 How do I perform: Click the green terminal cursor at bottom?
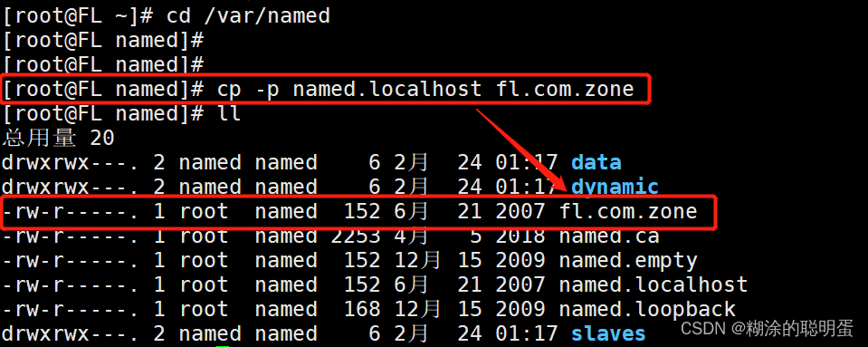click(222, 345)
